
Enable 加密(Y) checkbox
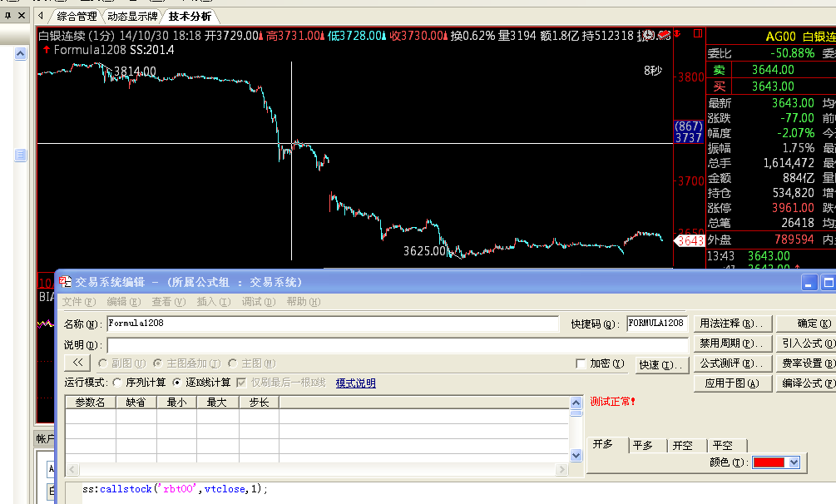point(581,363)
